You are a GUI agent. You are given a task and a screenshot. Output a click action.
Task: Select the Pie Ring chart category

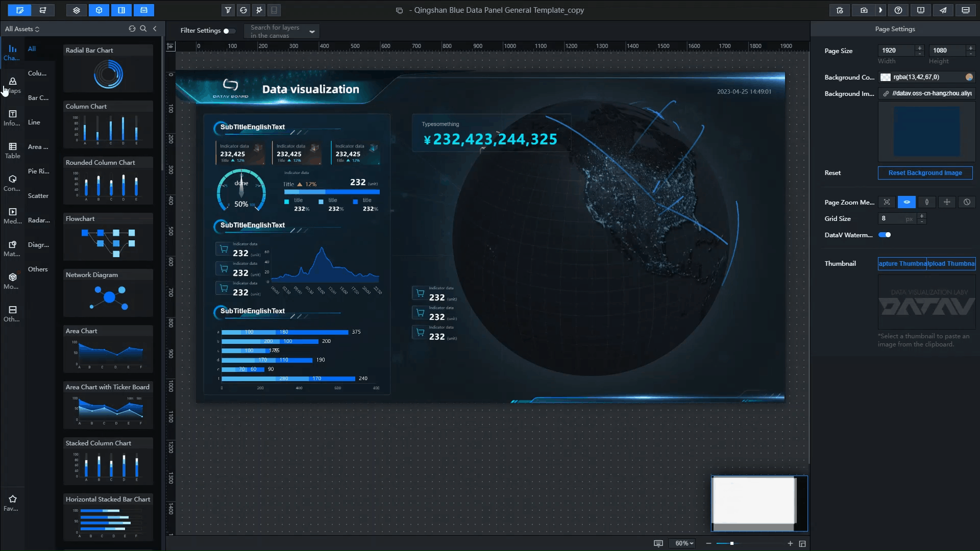point(38,171)
